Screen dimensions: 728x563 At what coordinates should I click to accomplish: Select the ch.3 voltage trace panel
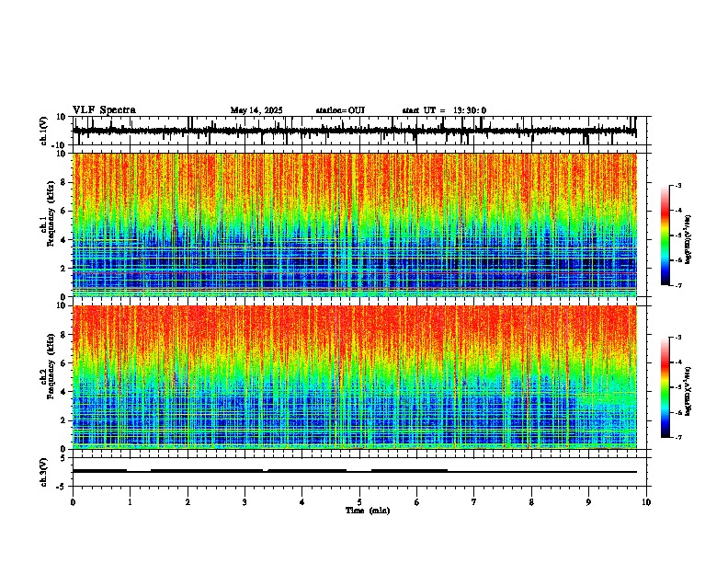[x=359, y=472]
